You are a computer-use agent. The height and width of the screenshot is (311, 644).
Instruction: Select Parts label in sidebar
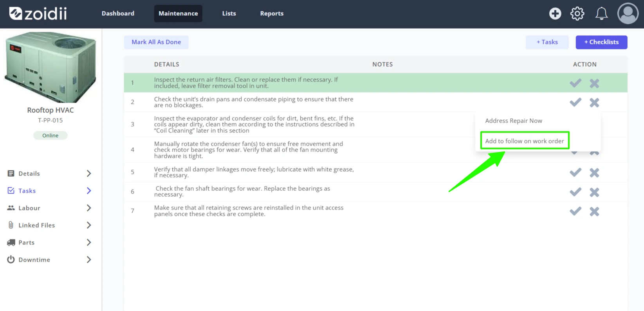27,242
